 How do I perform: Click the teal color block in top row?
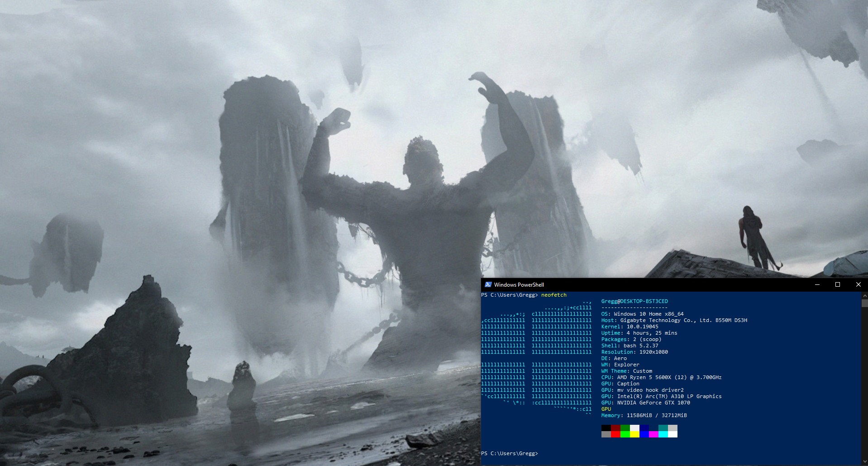(x=663, y=428)
